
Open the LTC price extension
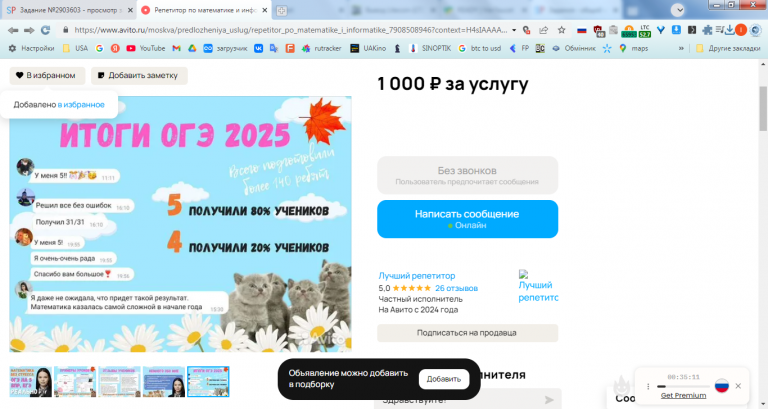click(x=645, y=31)
